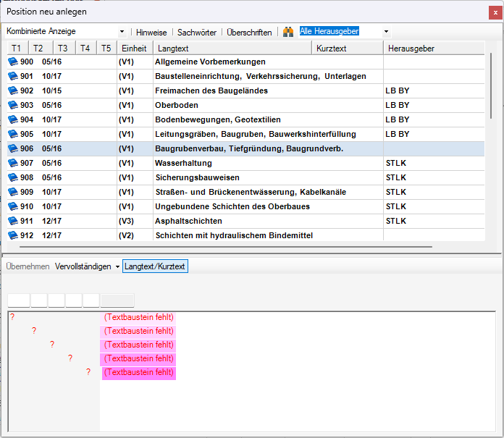Click the Übernehmen button

pyautogui.click(x=28, y=266)
